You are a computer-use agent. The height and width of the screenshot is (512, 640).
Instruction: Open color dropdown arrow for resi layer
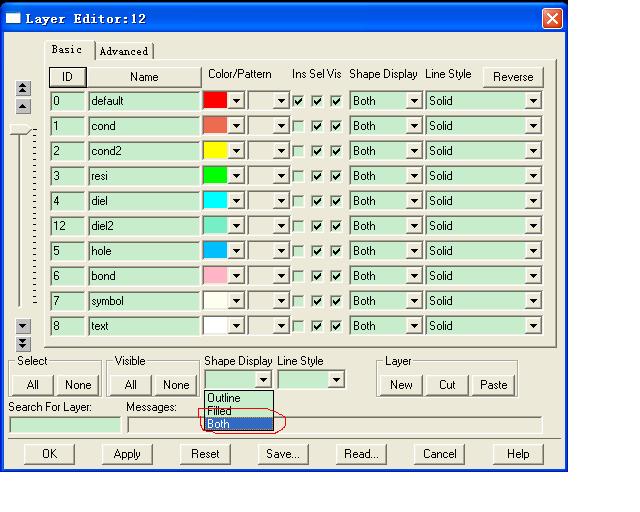(x=236, y=176)
